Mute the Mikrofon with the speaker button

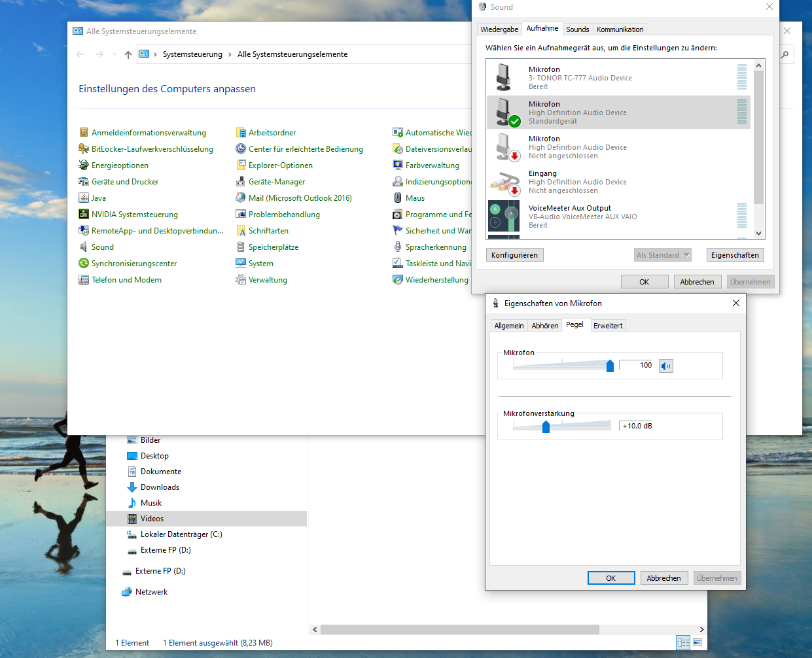click(665, 366)
